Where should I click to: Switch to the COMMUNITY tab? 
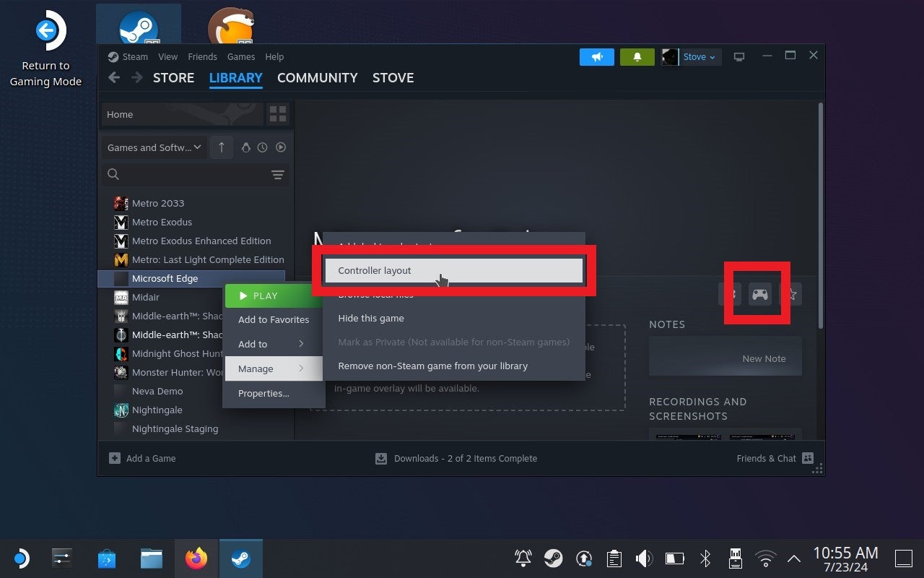click(x=318, y=77)
